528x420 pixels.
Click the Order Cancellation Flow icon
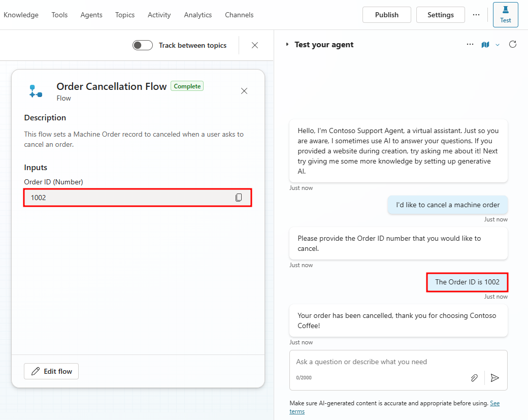click(x=36, y=91)
